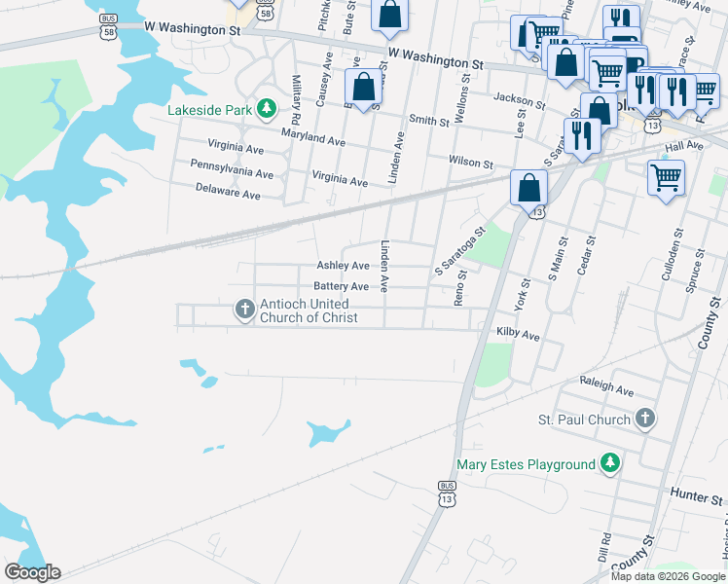Select the shopping bag marker beside Bute St
The width and height of the screenshot is (728, 584).
[389, 18]
